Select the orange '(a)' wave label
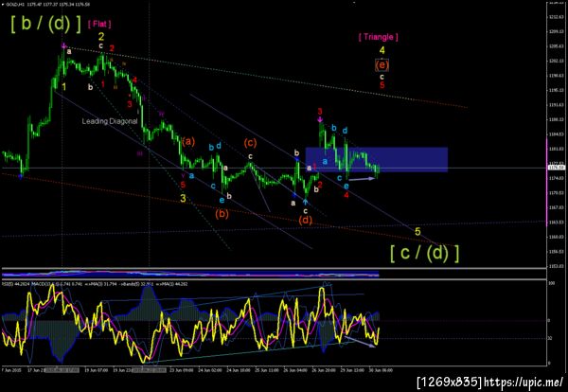The image size is (568, 392). click(188, 141)
